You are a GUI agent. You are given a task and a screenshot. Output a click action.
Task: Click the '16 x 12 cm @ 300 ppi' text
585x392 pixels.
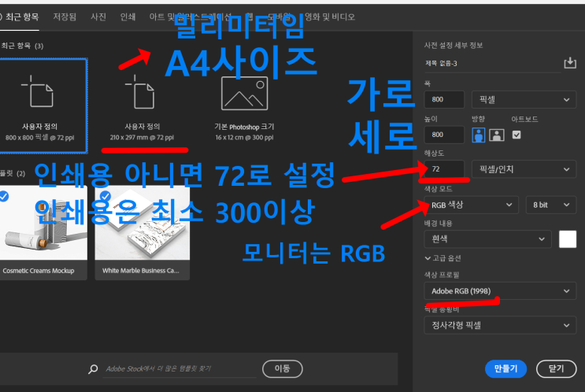244,138
